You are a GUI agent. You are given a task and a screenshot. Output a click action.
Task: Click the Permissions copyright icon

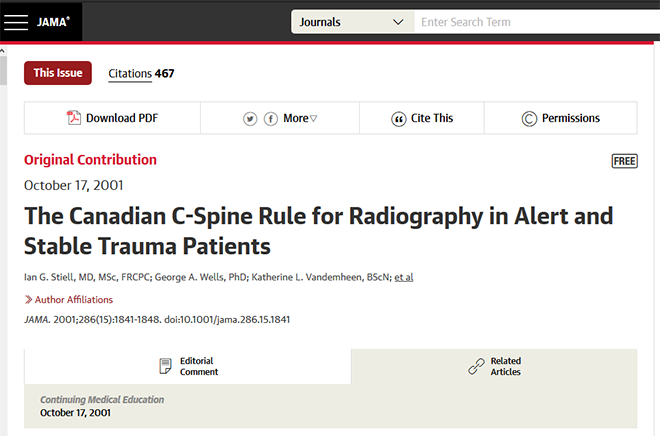click(529, 119)
